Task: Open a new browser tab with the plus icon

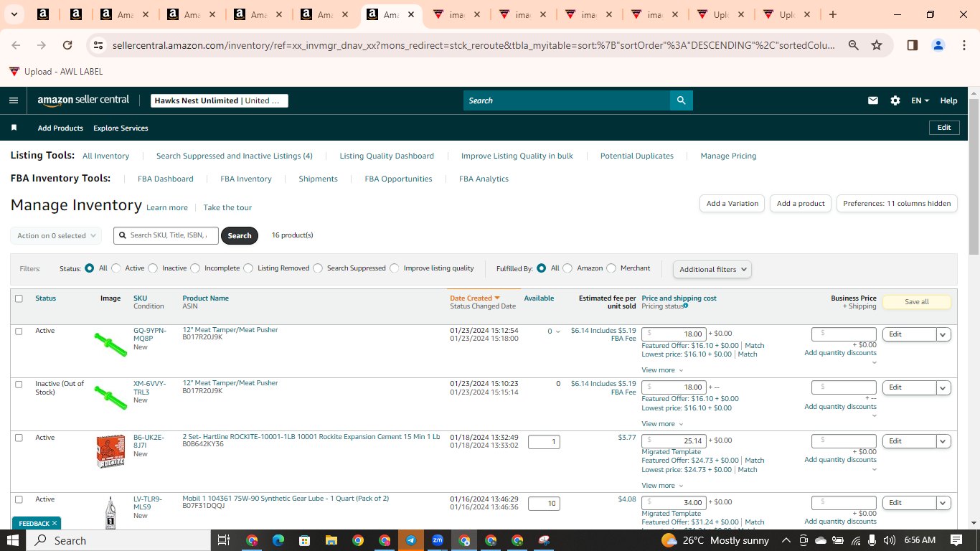Action: coord(832,14)
